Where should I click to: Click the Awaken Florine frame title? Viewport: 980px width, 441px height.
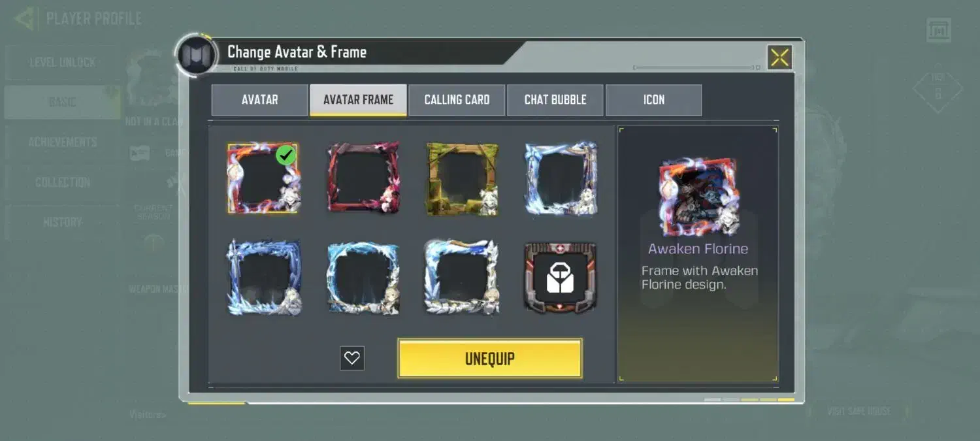[x=698, y=249]
